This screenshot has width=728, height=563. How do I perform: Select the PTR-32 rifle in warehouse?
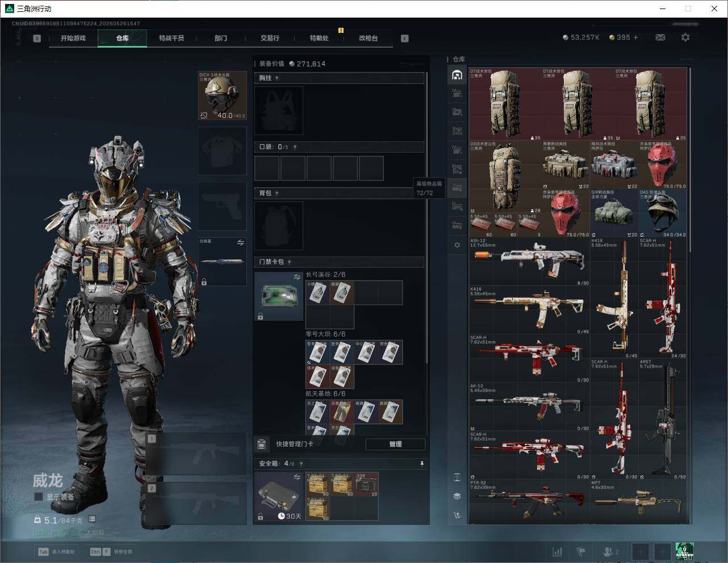(530, 502)
